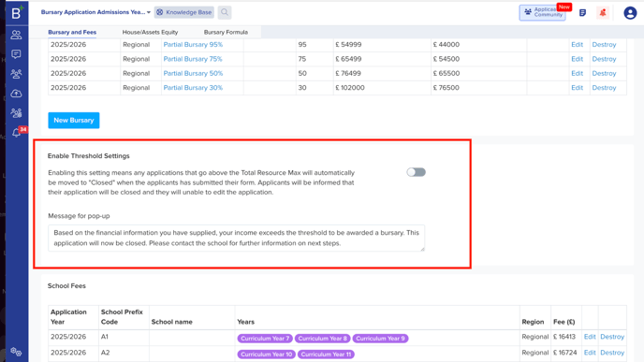Click the red bell alert icon in header
The width and height of the screenshot is (644, 362).
coord(603,13)
